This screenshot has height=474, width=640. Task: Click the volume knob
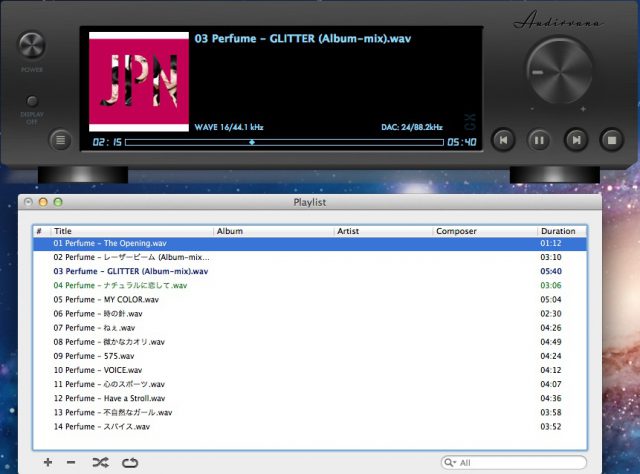[559, 71]
